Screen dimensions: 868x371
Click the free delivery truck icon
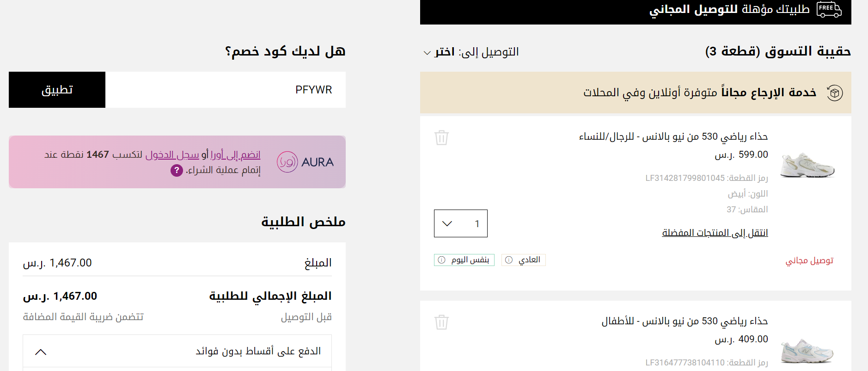(x=829, y=10)
